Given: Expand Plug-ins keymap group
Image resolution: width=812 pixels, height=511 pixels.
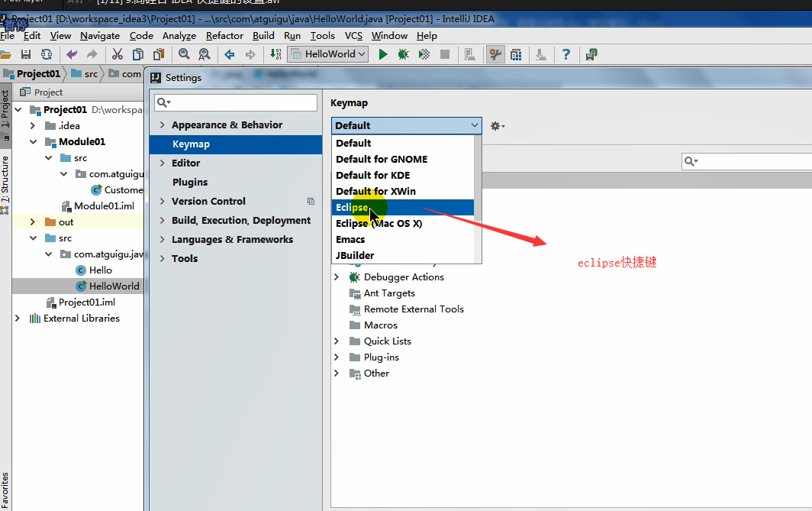Looking at the screenshot, I should (337, 357).
